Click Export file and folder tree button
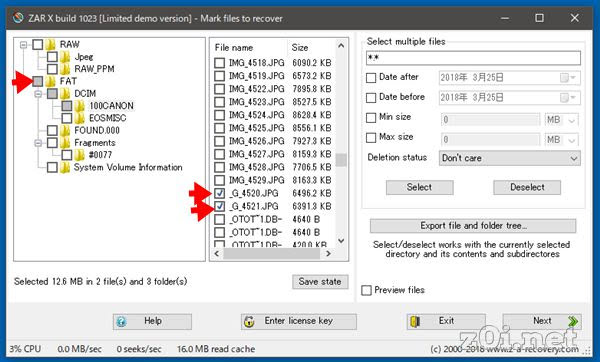600x362 pixels. point(473,226)
